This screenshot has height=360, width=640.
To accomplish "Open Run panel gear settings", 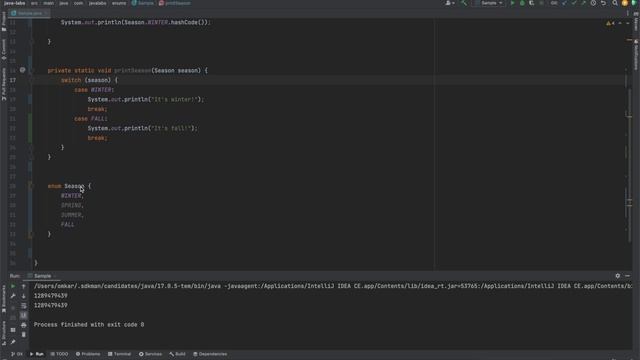I will pyautogui.click(x=618, y=276).
